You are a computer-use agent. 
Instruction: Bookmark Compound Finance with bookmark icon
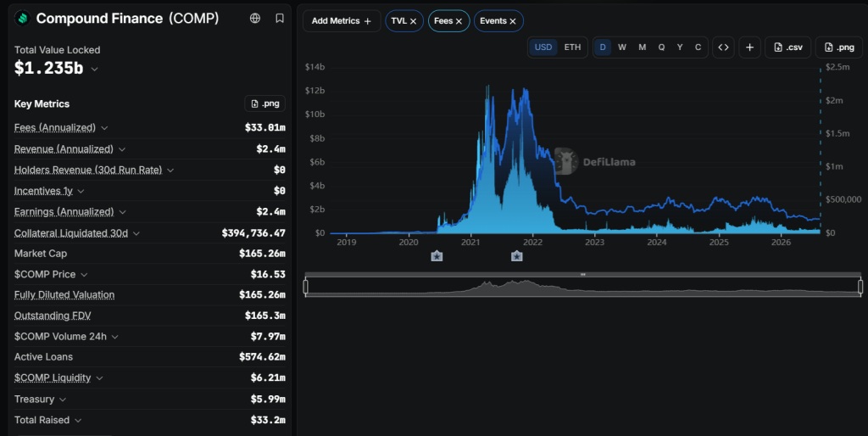click(x=280, y=19)
